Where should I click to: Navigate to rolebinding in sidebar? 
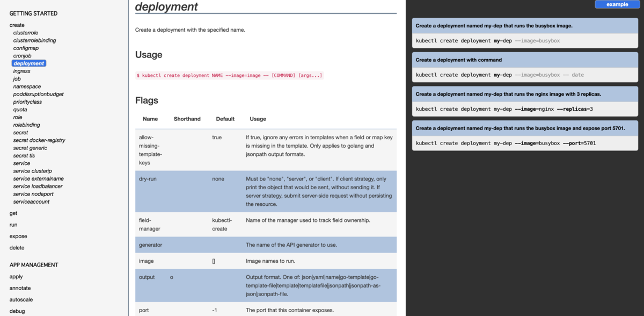pos(26,125)
